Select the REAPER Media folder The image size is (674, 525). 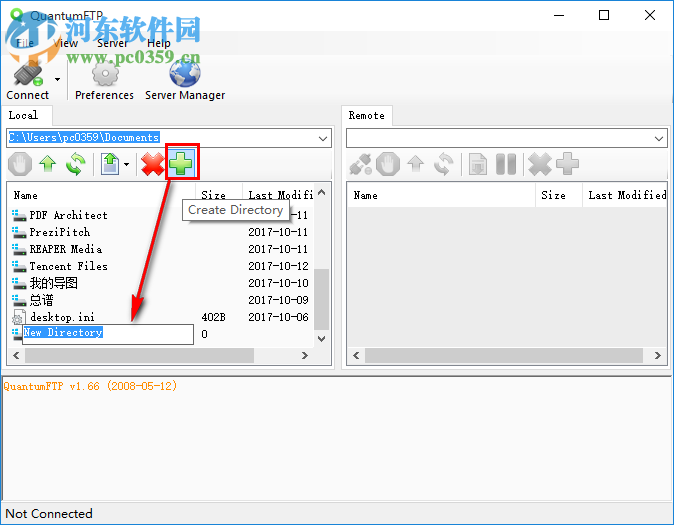65,249
